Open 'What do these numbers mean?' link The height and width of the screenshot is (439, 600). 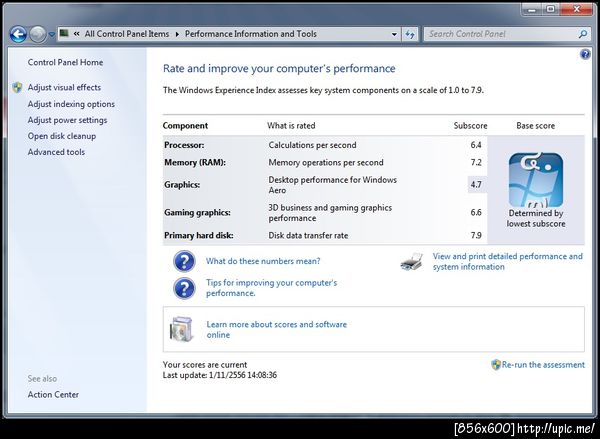click(x=263, y=261)
